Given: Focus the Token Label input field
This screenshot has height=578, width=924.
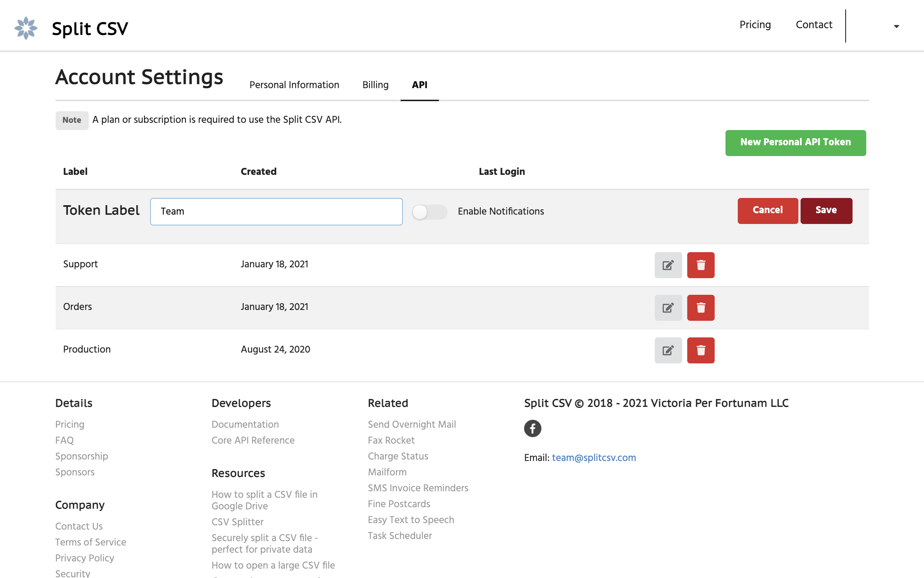Looking at the screenshot, I should 276,211.
